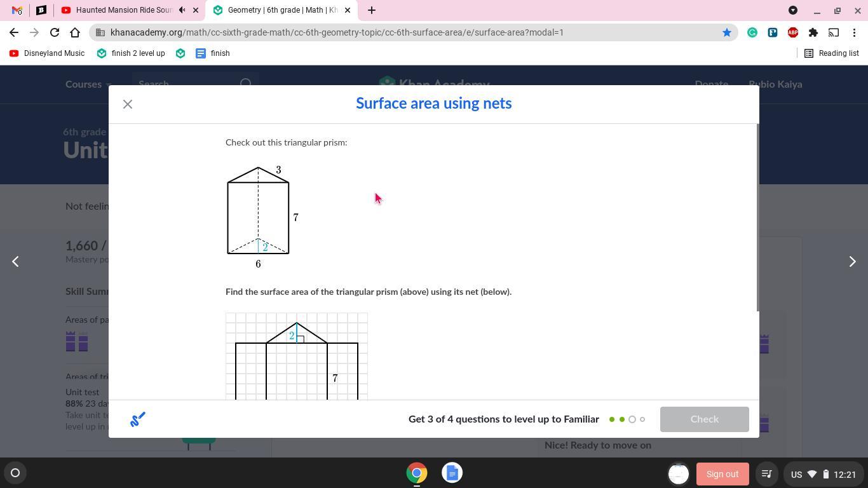This screenshot has height=488, width=868.
Task: Click the triangular prism diagram
Action: (262, 217)
